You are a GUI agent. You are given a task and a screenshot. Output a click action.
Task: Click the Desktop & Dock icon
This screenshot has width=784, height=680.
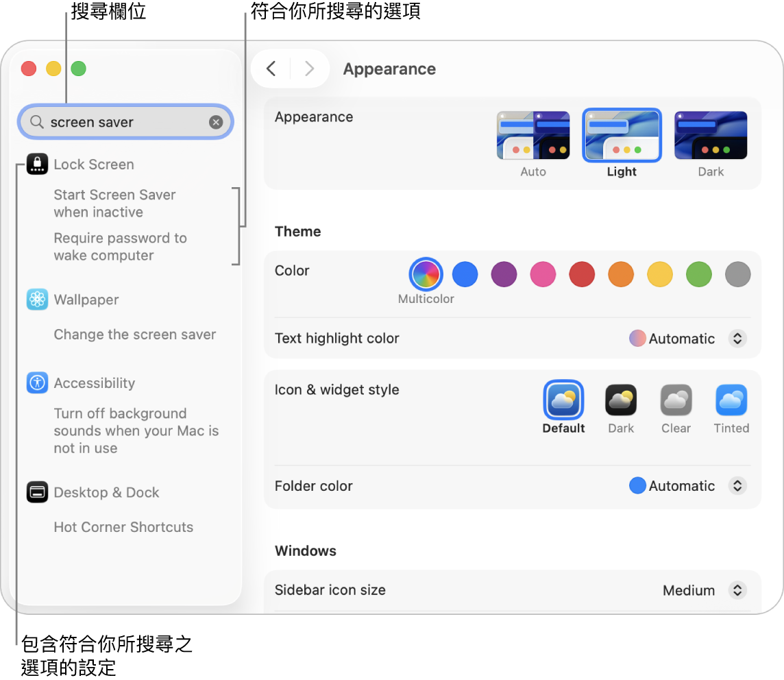(x=37, y=492)
